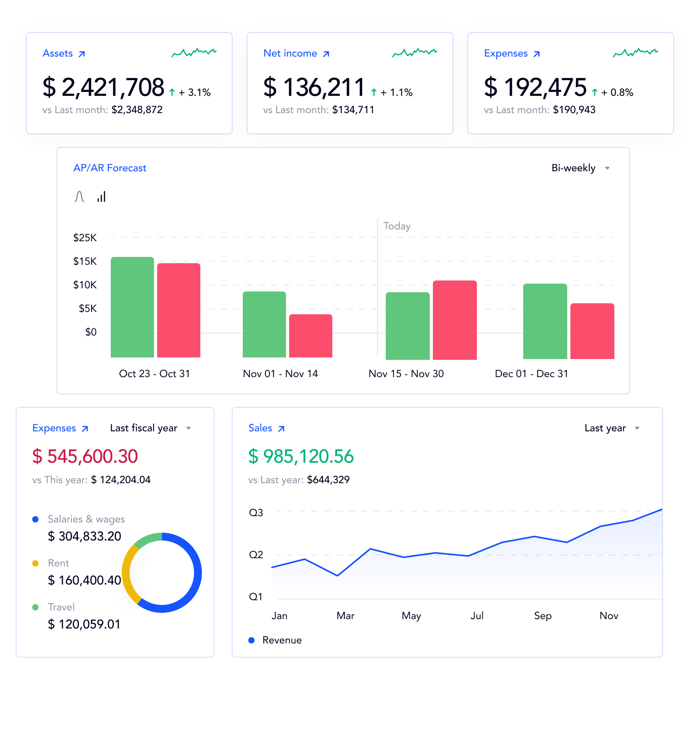Click the Assets sparkline trend icon

pyautogui.click(x=194, y=53)
